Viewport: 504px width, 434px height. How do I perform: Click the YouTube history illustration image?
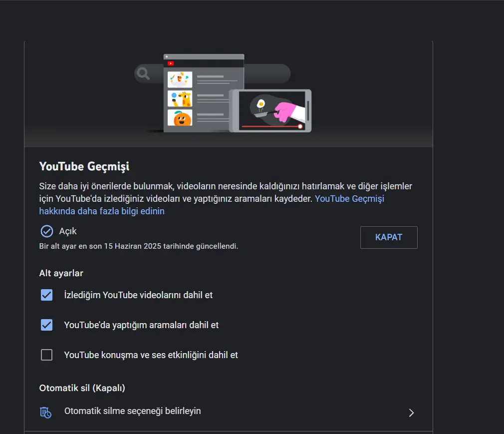(223, 93)
